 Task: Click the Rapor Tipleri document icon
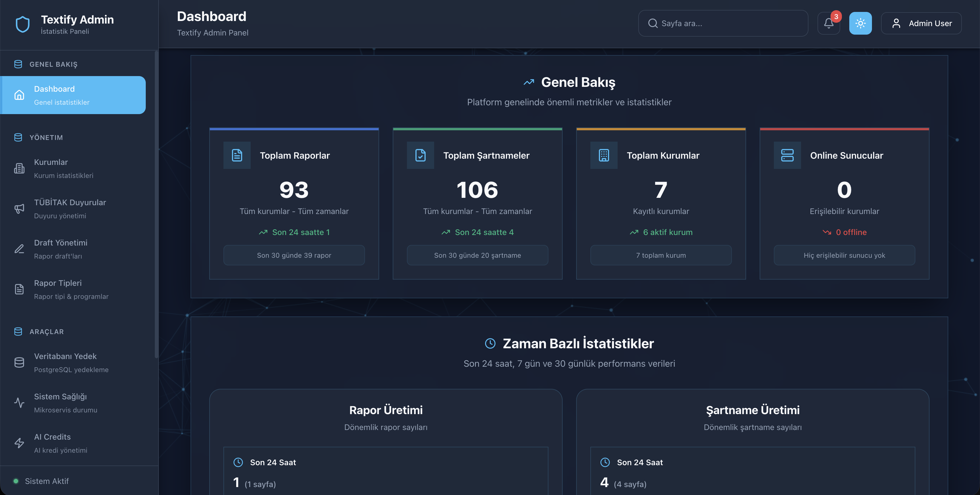(x=19, y=290)
